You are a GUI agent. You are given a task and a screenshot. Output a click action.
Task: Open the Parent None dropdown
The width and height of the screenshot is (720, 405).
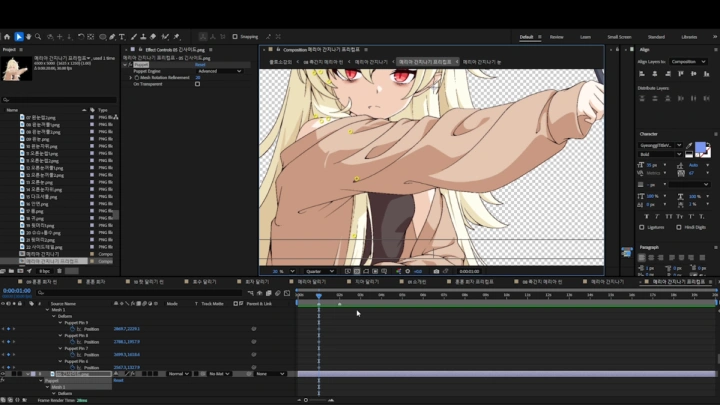coord(270,374)
